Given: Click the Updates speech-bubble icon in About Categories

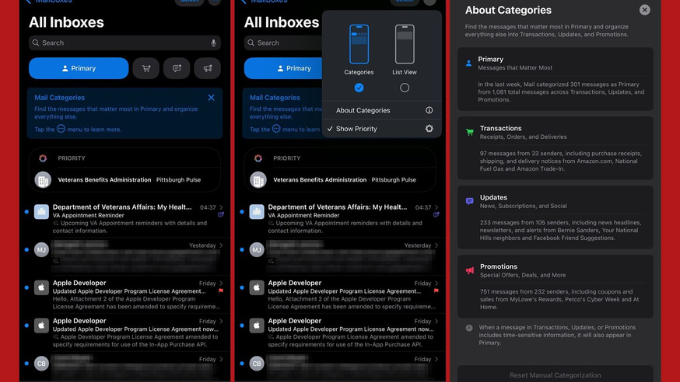Looking at the screenshot, I should click(x=470, y=201).
